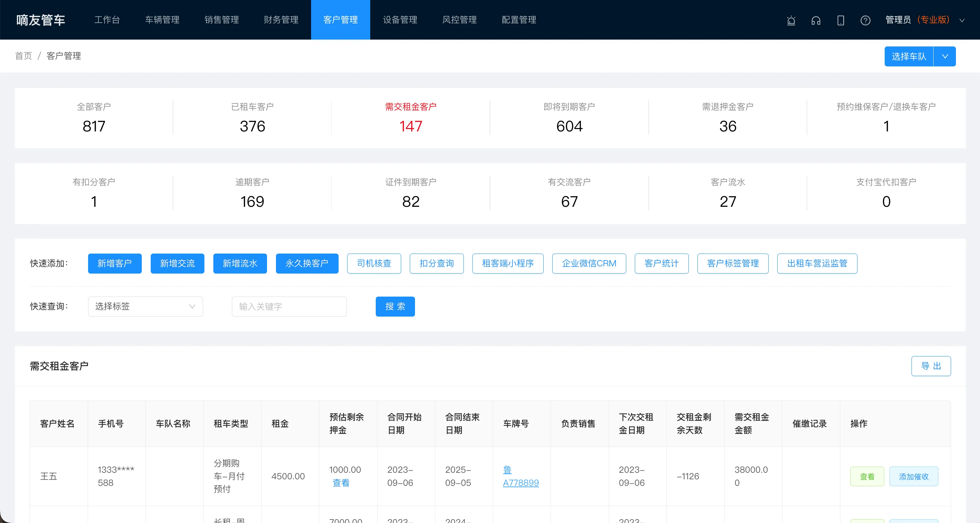This screenshot has width=980, height=523.
Task: Click the 选择车队 button
Action: tap(909, 56)
